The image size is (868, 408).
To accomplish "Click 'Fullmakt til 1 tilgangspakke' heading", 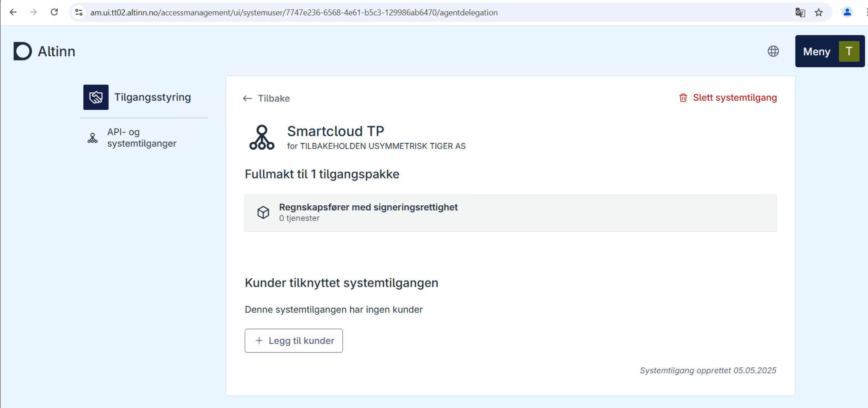I will [x=322, y=174].
